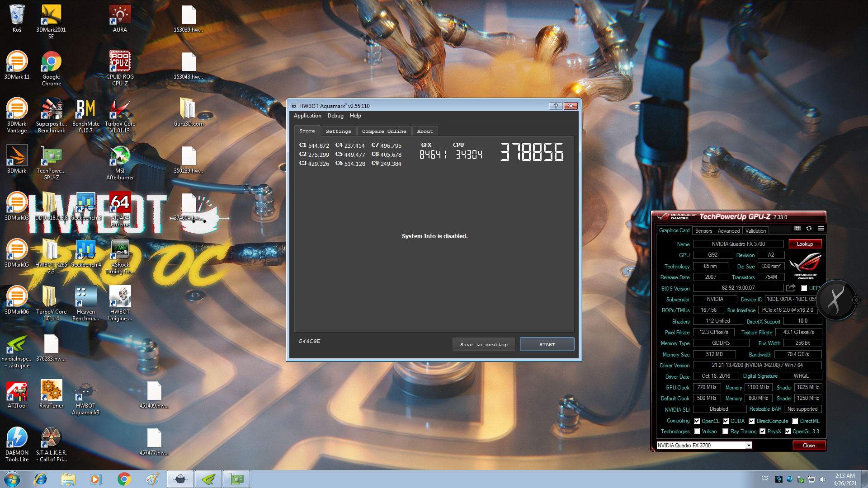Switch to Sensors tab in GPU-Z

[703, 230]
